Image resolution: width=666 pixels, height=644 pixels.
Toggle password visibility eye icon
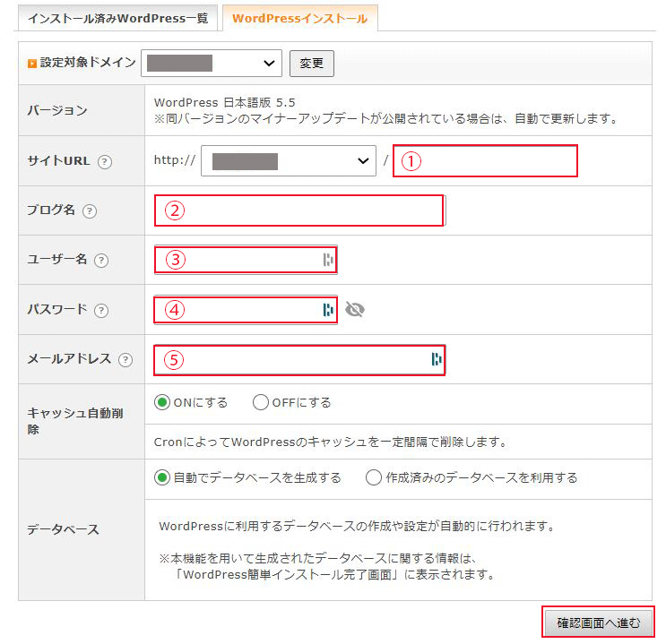(x=355, y=310)
